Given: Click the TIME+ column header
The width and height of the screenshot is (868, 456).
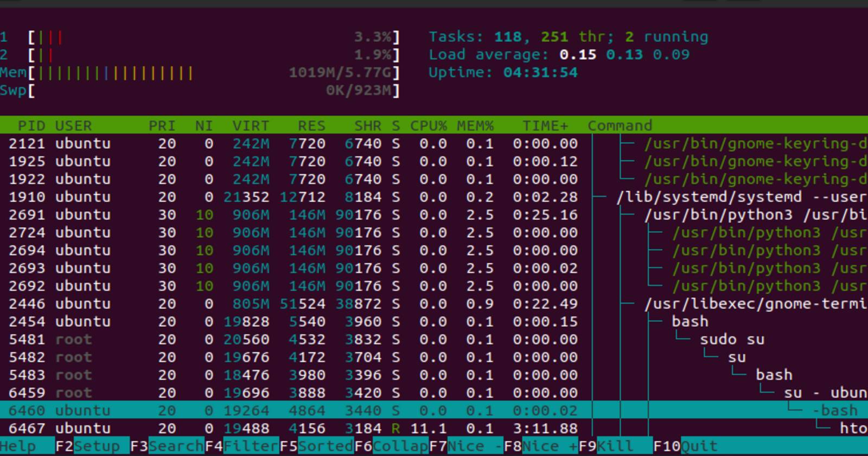Looking at the screenshot, I should pyautogui.click(x=545, y=126).
